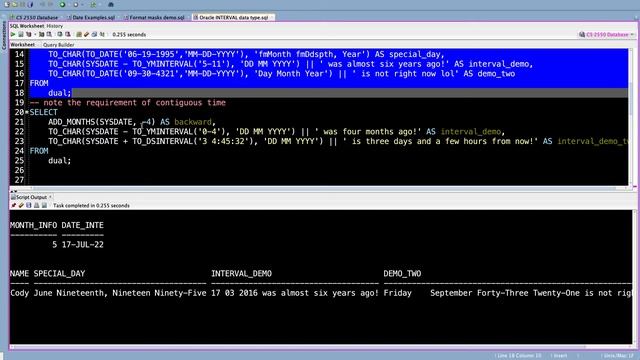The height and width of the screenshot is (360, 640).
Task: Click the Undo arrow in main toolbar
Action: [42, 4]
